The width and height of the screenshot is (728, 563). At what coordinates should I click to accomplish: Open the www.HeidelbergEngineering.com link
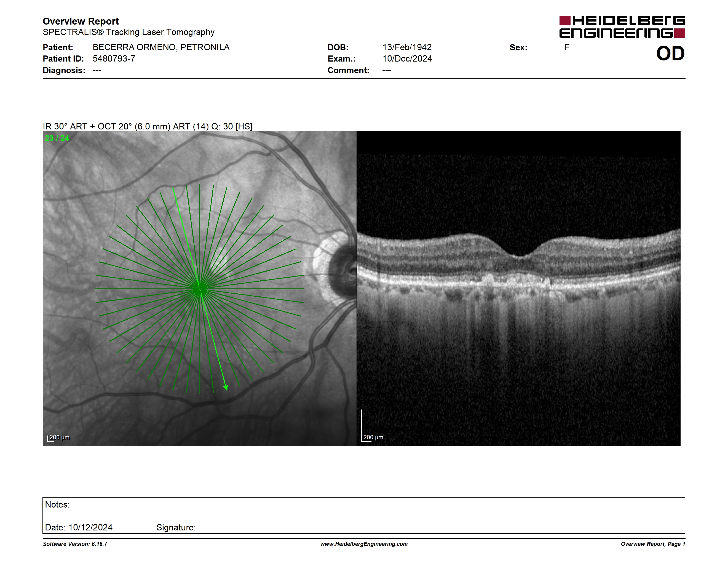[x=364, y=544]
